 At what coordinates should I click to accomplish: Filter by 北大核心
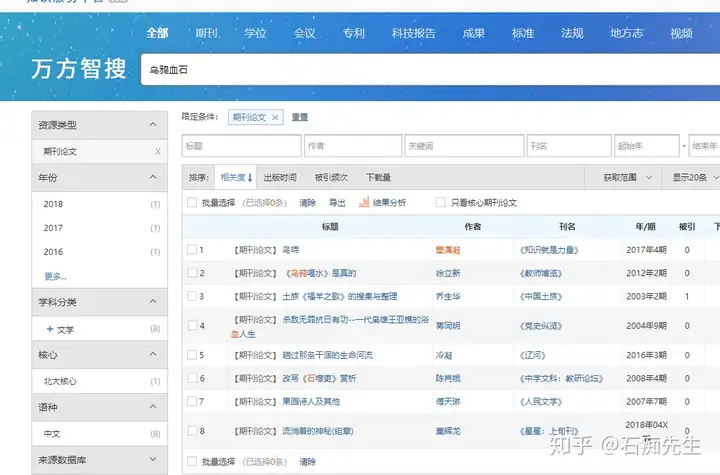(60, 381)
